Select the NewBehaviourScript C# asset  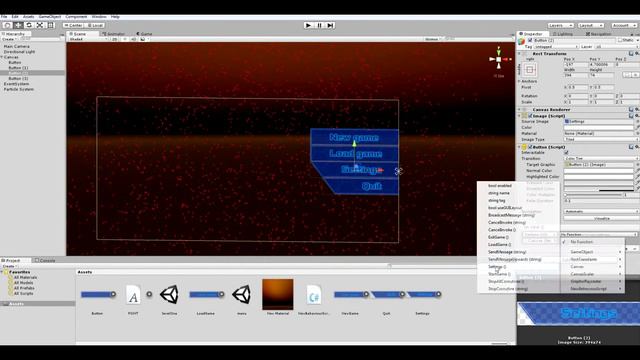pos(313,295)
